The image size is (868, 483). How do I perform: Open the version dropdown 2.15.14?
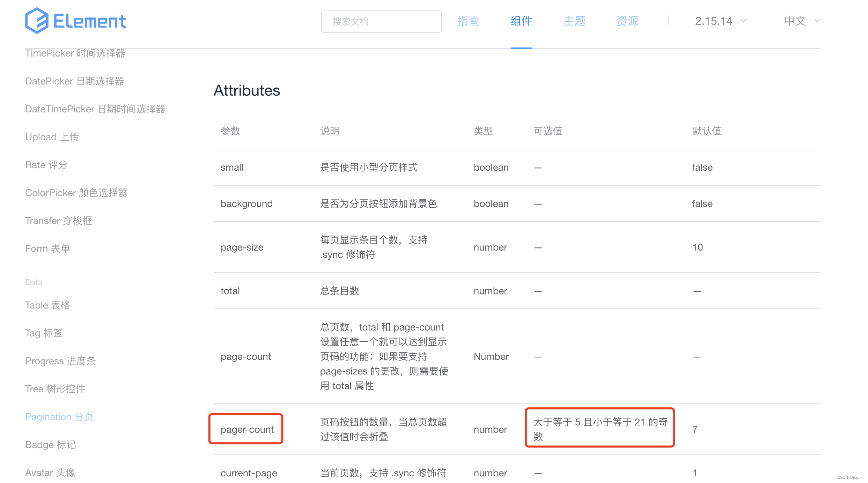[x=714, y=21]
